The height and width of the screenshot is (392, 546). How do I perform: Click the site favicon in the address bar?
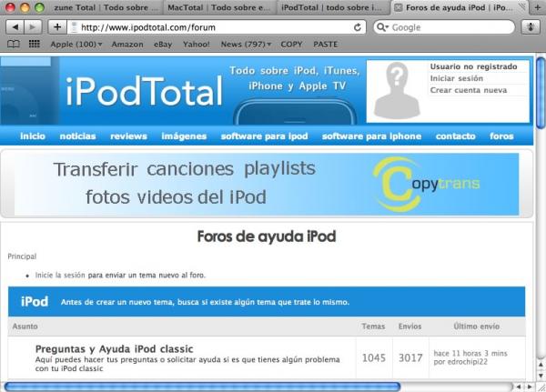(74, 27)
